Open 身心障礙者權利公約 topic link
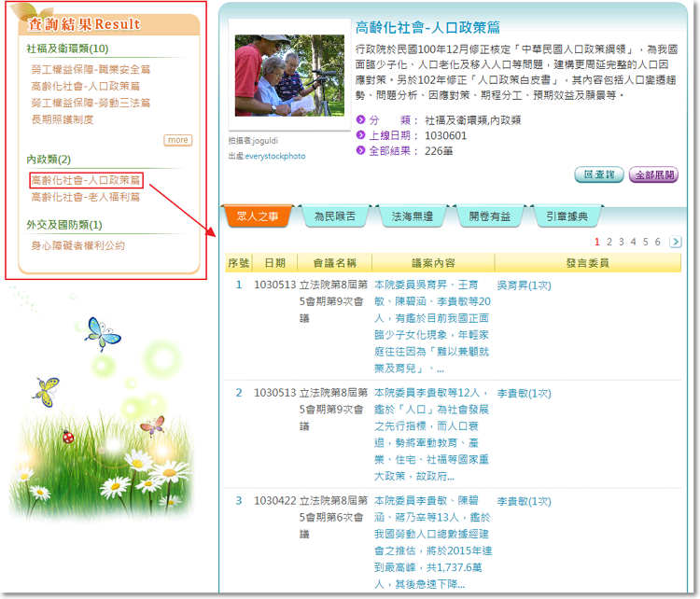The height and width of the screenshot is (599, 700). tap(77, 245)
